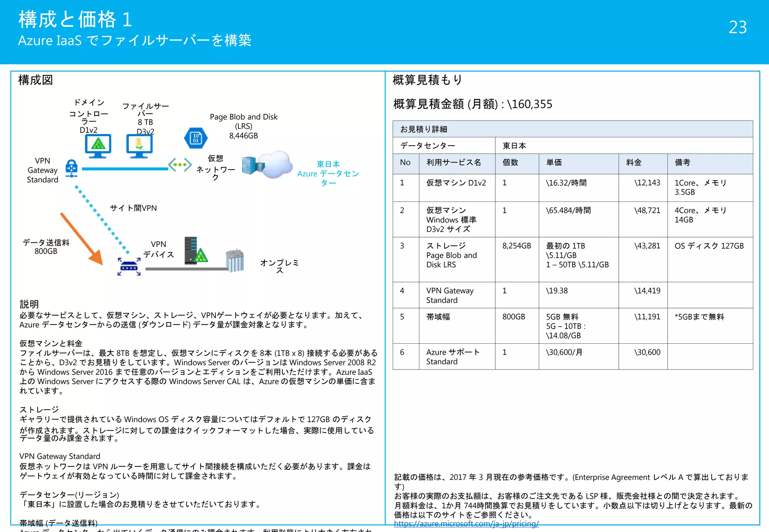Click the Azure datacenter cloud icon
769x532 pixels.
(267, 165)
